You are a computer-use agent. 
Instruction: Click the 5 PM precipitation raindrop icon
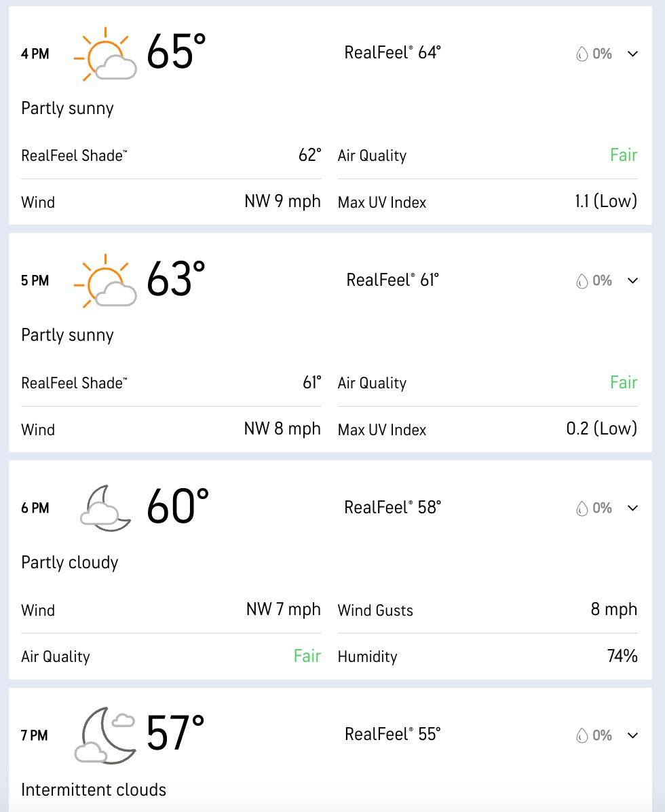pyautogui.click(x=582, y=281)
